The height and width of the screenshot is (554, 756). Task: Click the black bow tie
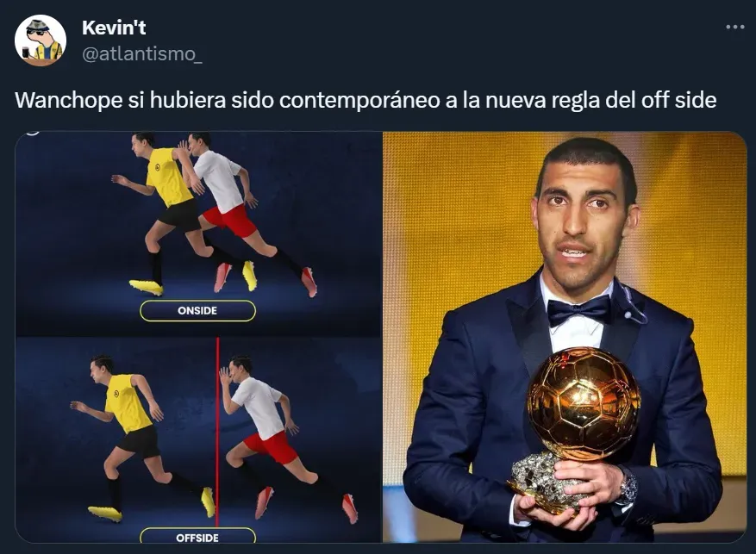tap(579, 310)
